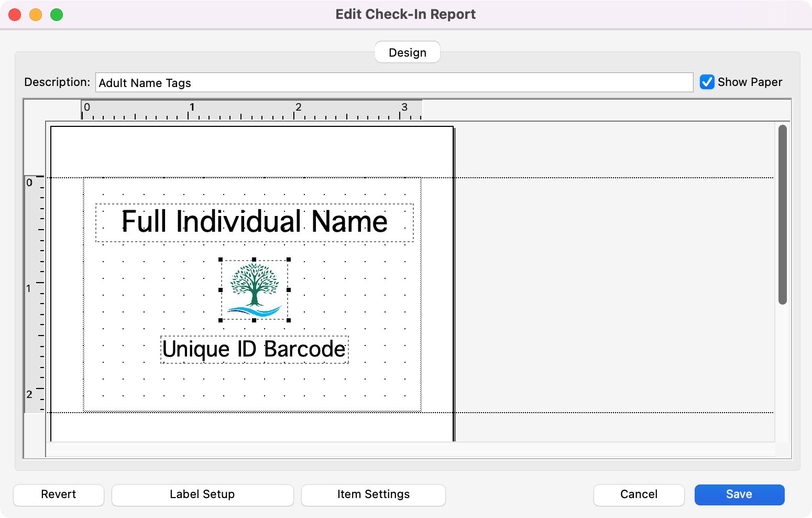
Task: Toggle the Show Paper checkbox
Action: point(707,82)
